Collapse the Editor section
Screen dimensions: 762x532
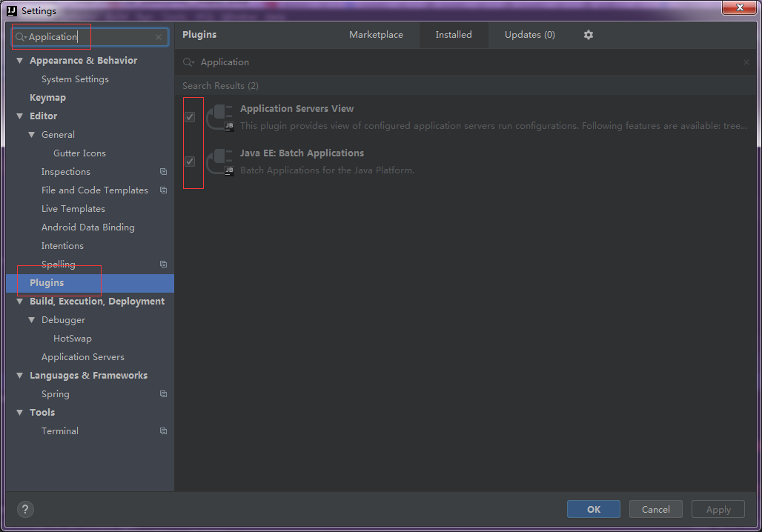[x=19, y=116]
